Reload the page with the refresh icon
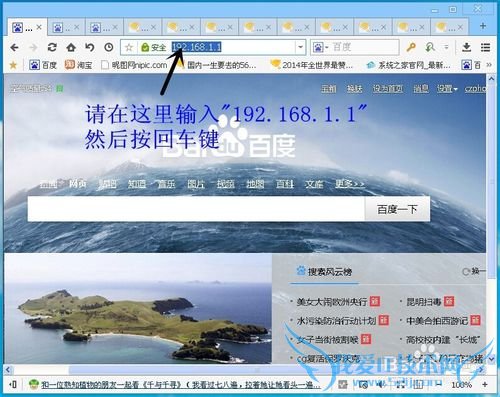500x397 pixels. pos(52,47)
